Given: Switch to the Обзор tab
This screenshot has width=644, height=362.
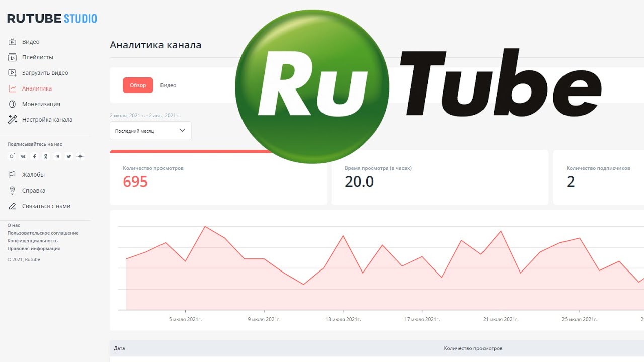Looking at the screenshot, I should pos(138,85).
